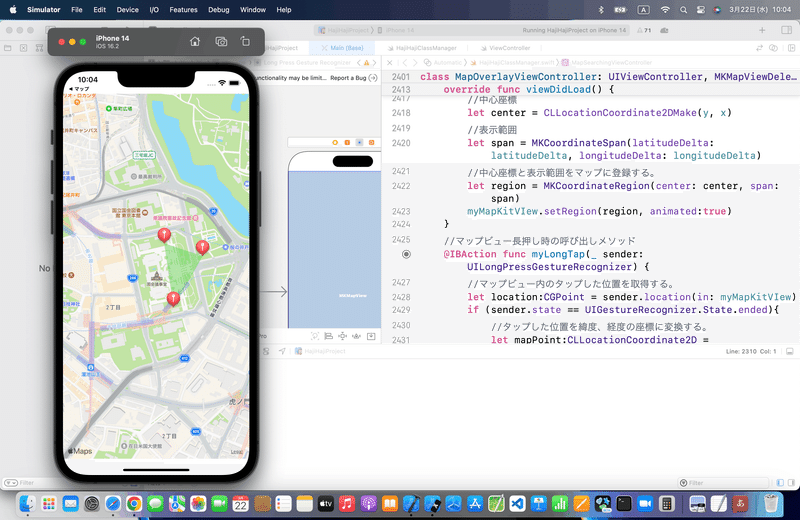Click the console Filter field
This screenshot has width=800, height=520.
point(723,483)
